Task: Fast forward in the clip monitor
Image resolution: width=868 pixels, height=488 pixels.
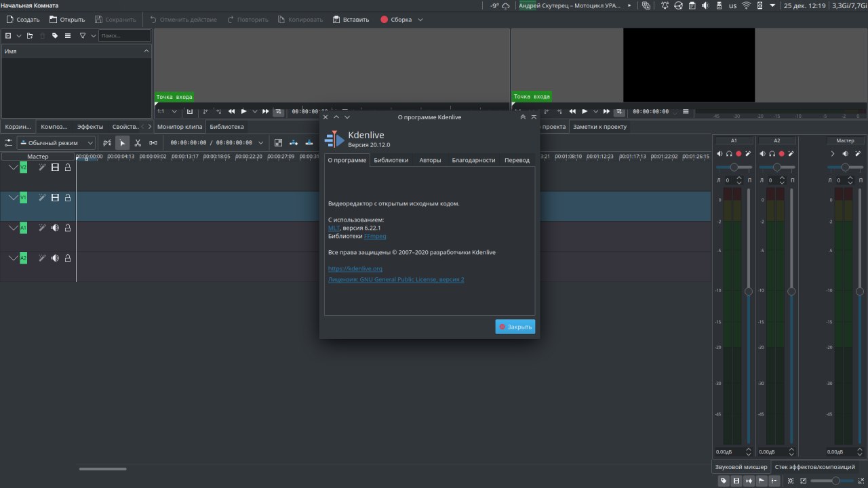Action: click(266, 111)
